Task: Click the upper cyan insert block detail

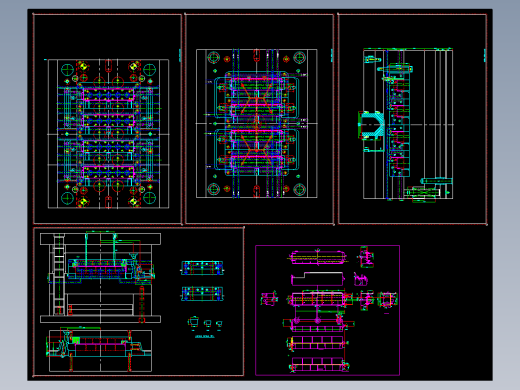Action: (x=202, y=268)
